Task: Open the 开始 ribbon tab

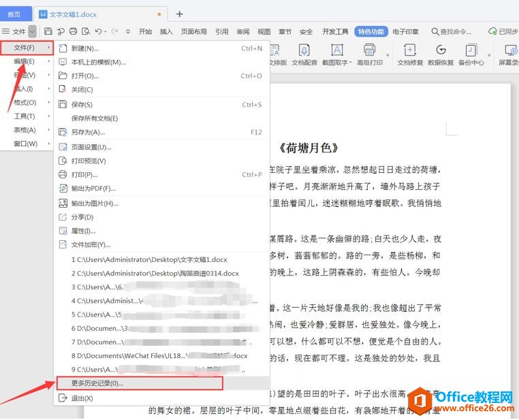Action: (x=145, y=32)
